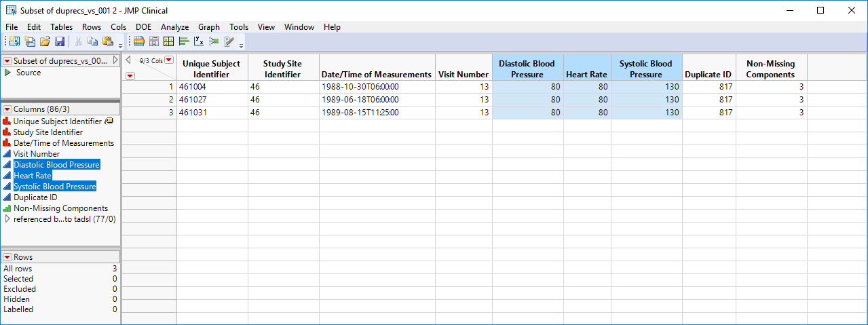The image size is (868, 325).
Task: Open the red triangle menu beside 9/3 Cols
Action: 169,60
